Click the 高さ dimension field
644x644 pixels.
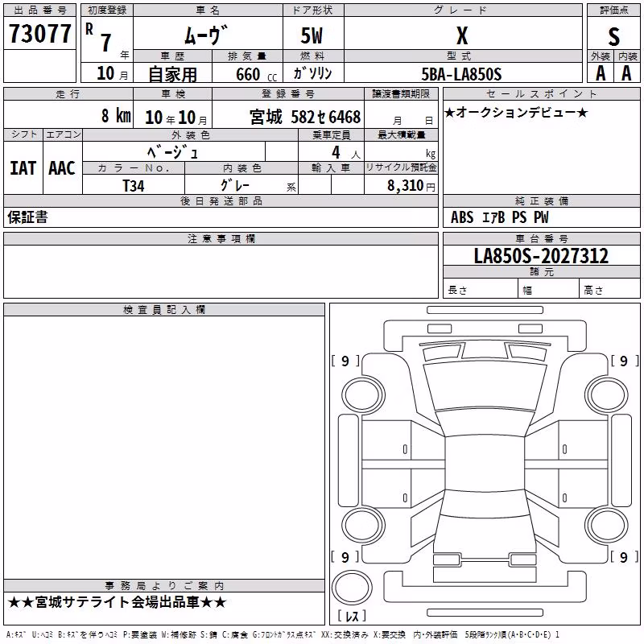point(609,288)
